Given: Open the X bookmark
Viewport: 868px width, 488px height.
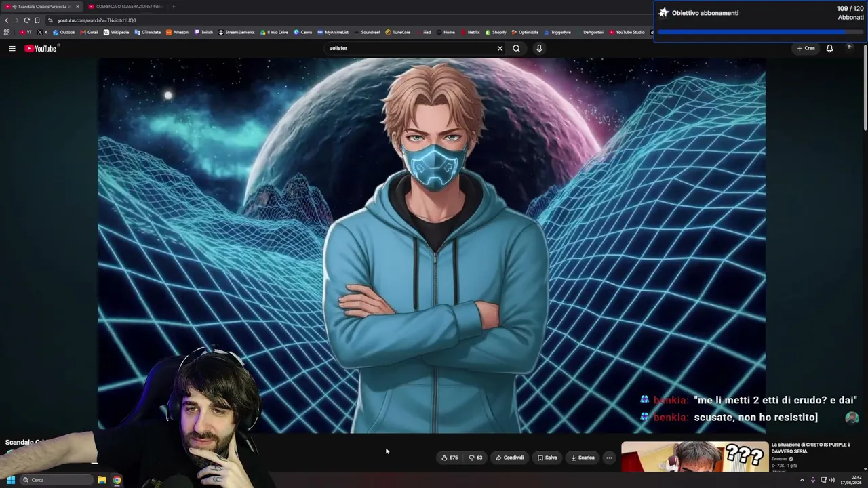Looking at the screenshot, I should [43, 32].
